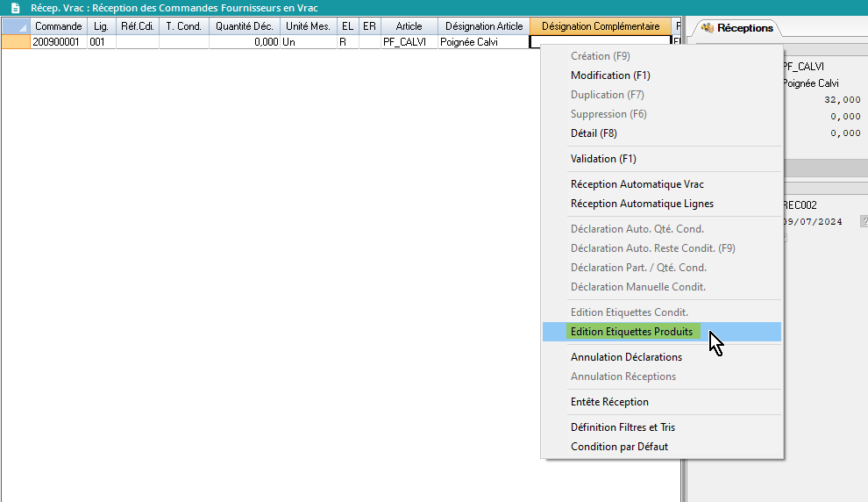
Task: Choose Annulation Déclarations menu entry
Action: (626, 357)
